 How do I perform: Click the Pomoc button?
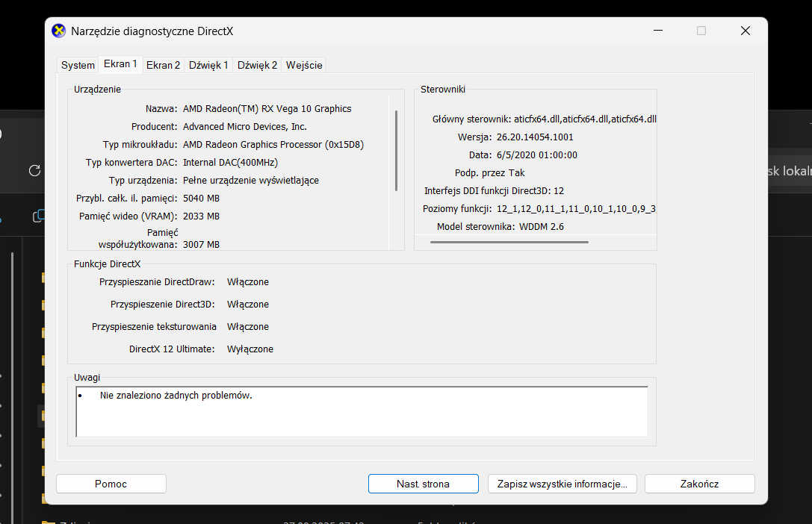pyautogui.click(x=111, y=484)
